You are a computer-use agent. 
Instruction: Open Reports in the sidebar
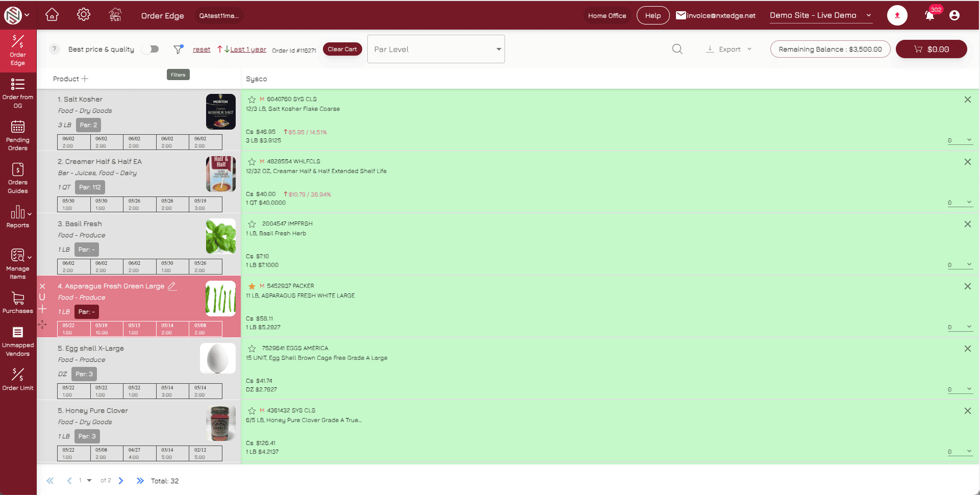(18, 216)
